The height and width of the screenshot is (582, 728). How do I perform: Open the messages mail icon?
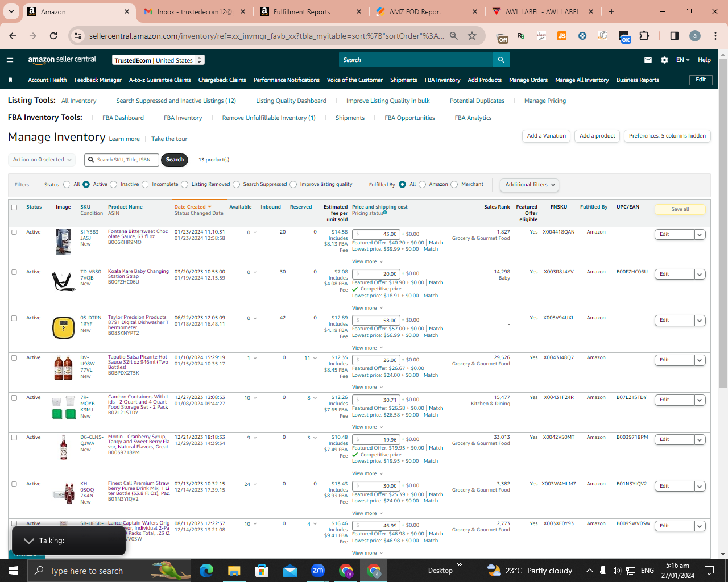pyautogui.click(x=648, y=60)
